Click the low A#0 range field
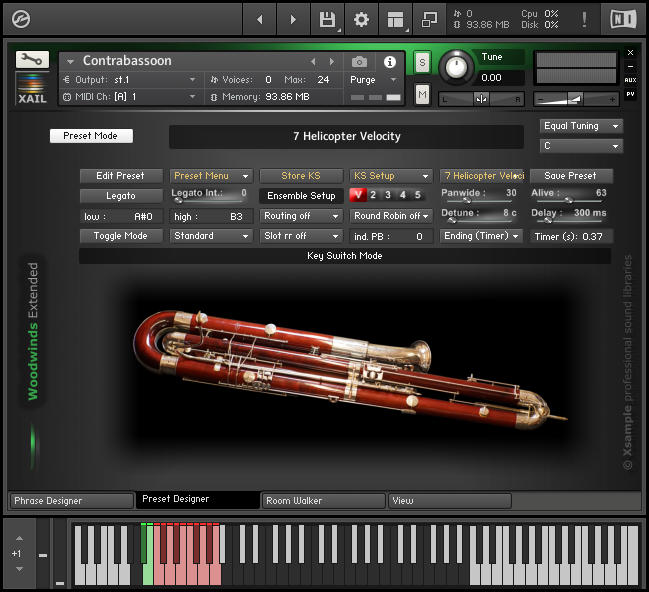 tap(121, 217)
